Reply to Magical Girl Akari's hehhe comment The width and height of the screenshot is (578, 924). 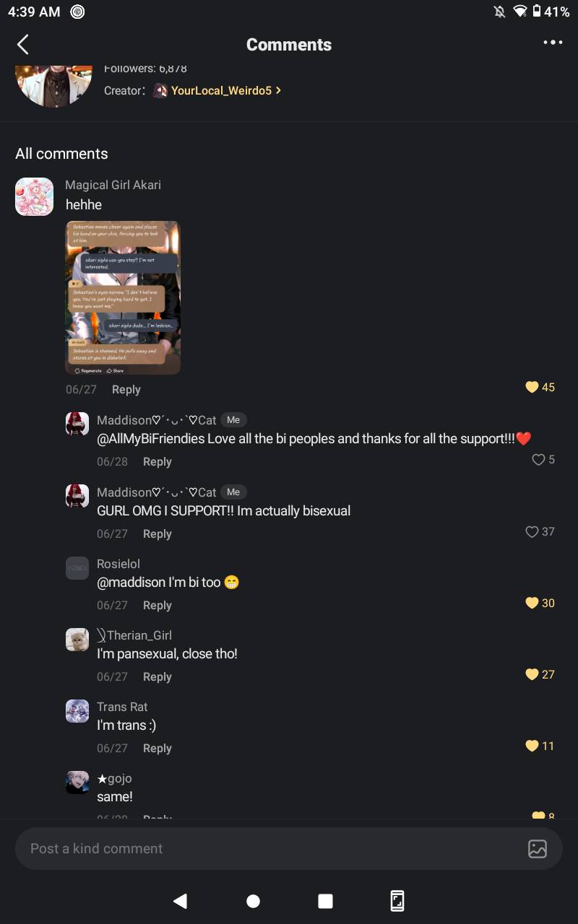coord(126,390)
